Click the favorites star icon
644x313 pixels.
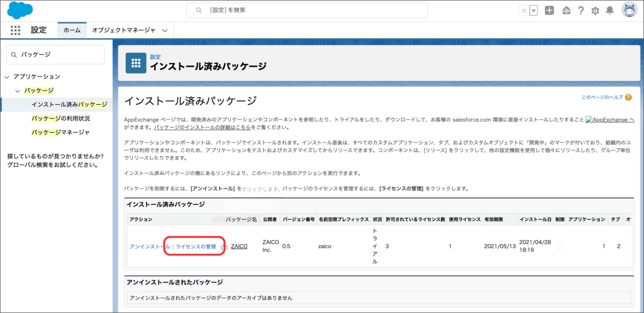(x=524, y=11)
